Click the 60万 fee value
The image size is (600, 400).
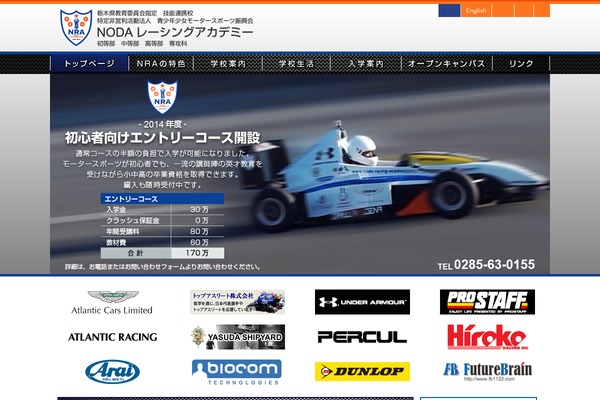(199, 242)
